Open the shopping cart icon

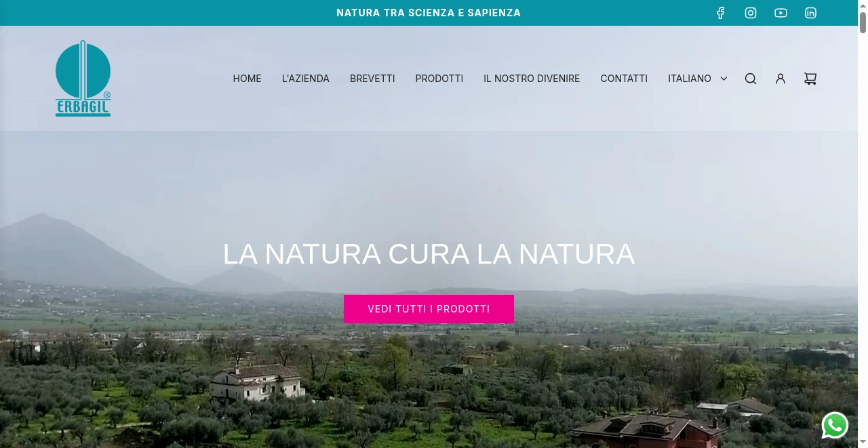810,79
